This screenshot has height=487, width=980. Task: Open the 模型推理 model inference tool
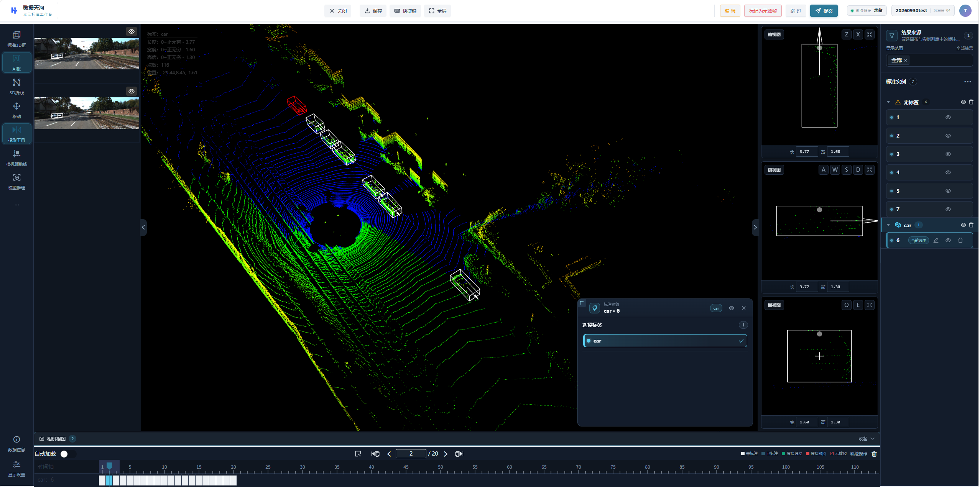tap(16, 182)
